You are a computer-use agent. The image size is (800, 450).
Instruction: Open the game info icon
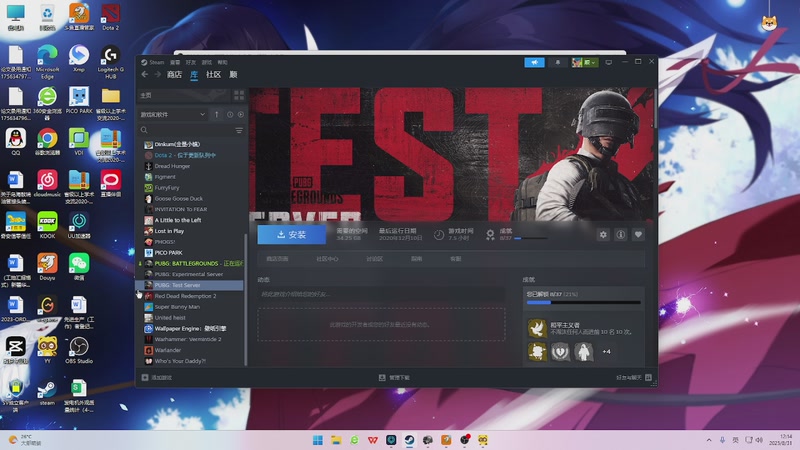620,235
